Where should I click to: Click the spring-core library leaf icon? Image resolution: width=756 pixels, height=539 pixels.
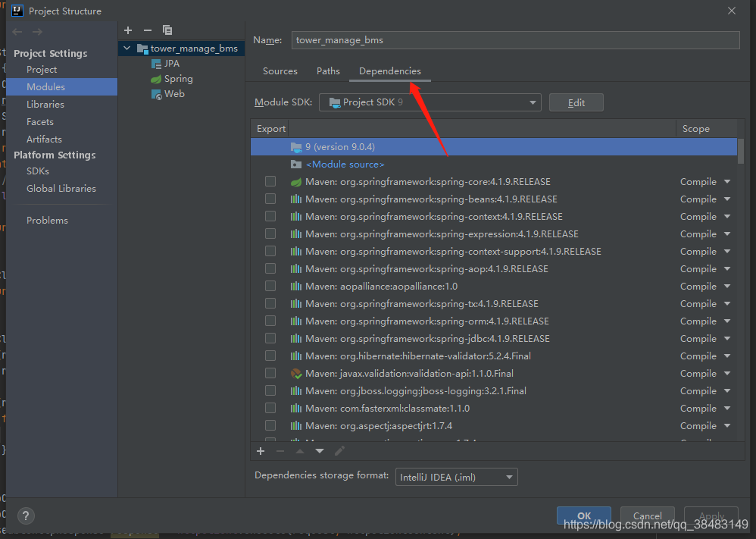point(296,182)
